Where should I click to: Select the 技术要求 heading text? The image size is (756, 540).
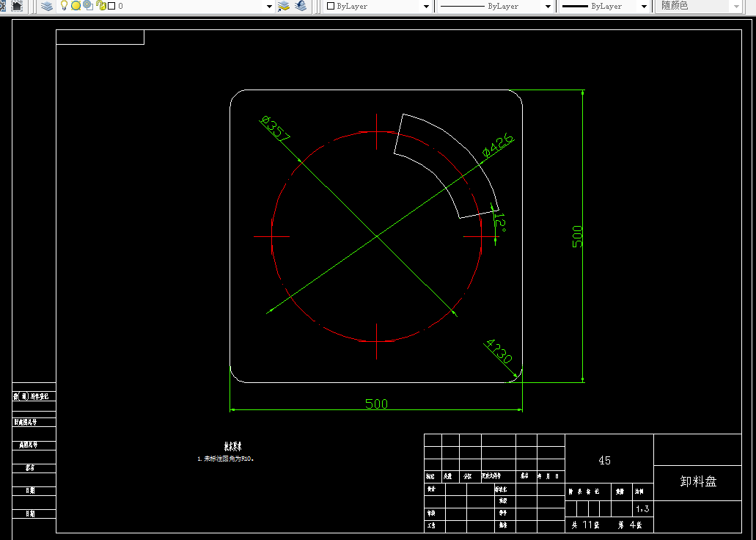[x=233, y=446]
